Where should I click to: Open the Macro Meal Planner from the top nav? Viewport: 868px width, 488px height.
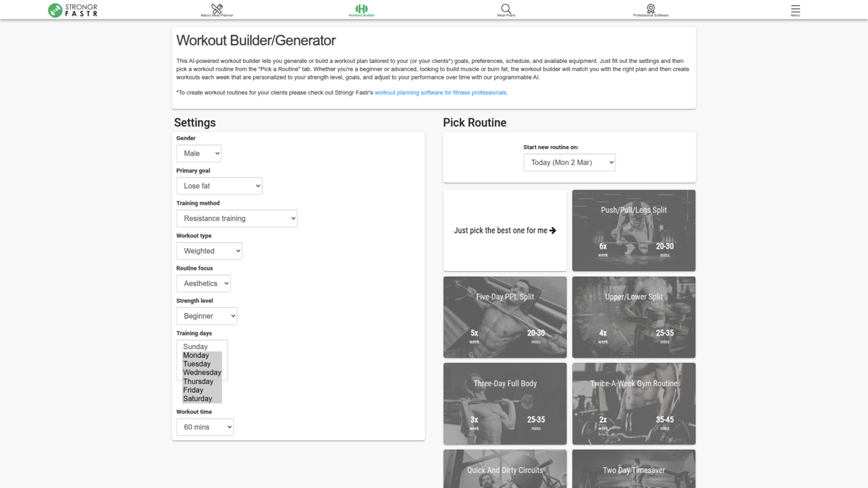pyautogui.click(x=216, y=10)
